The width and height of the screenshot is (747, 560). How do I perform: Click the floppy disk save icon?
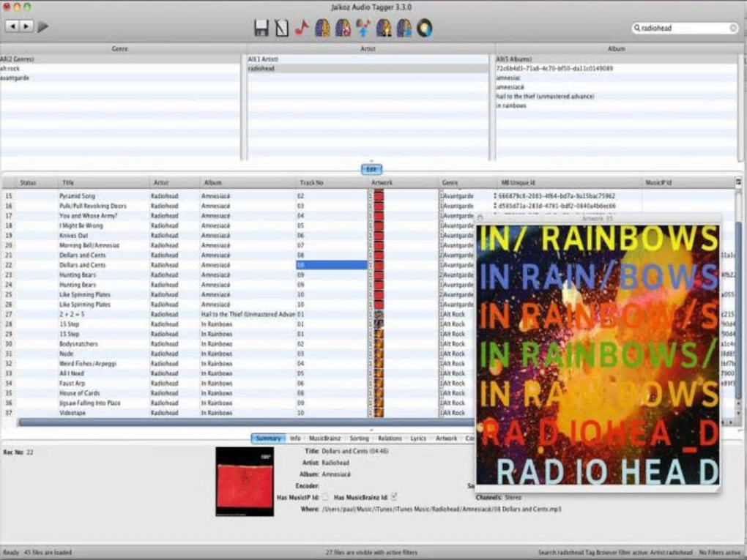point(261,28)
